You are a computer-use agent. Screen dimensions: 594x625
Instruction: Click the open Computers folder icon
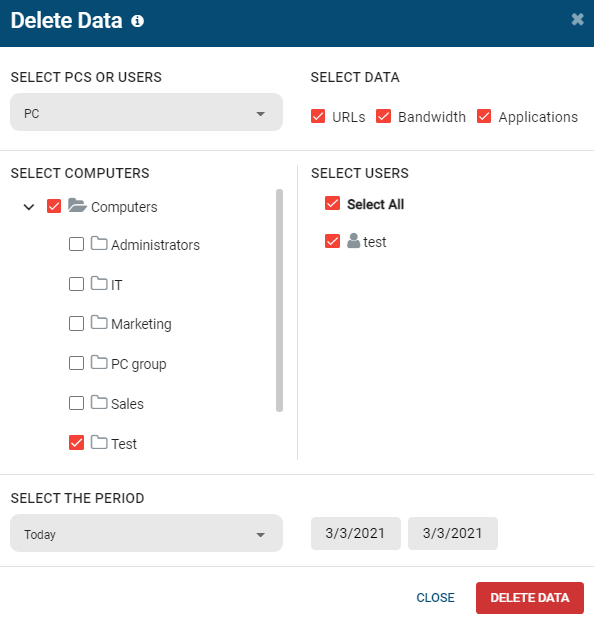(77, 206)
